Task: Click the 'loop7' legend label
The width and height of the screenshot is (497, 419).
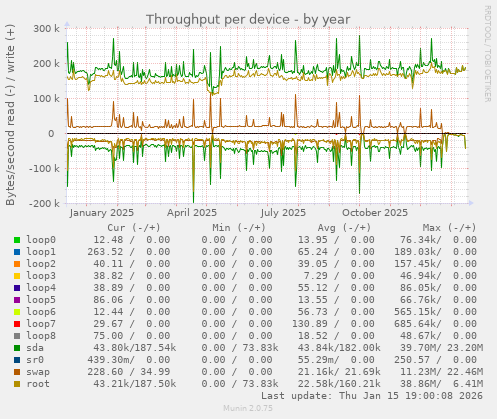Action: [41, 324]
